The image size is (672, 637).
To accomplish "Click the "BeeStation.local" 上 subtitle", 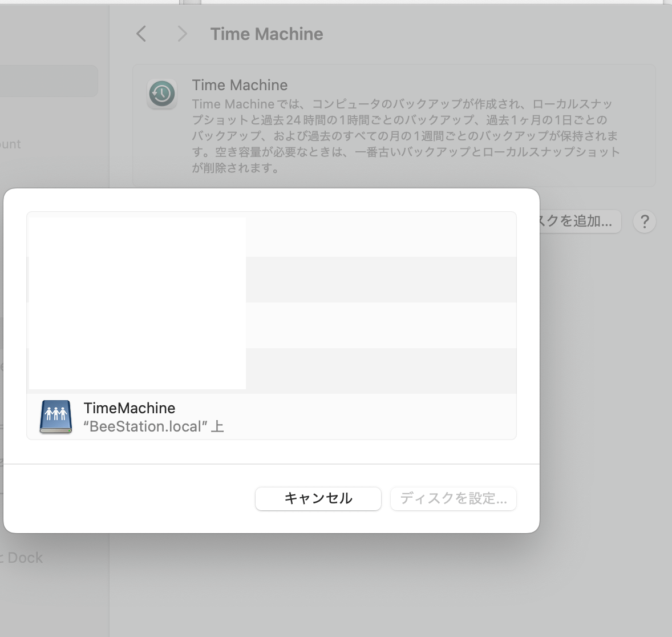I will 153,426.
